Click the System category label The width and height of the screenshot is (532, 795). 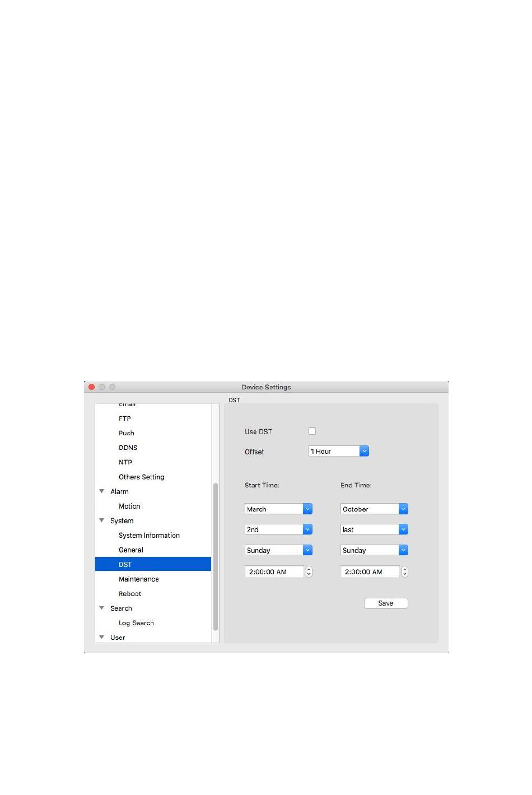pyautogui.click(x=122, y=520)
